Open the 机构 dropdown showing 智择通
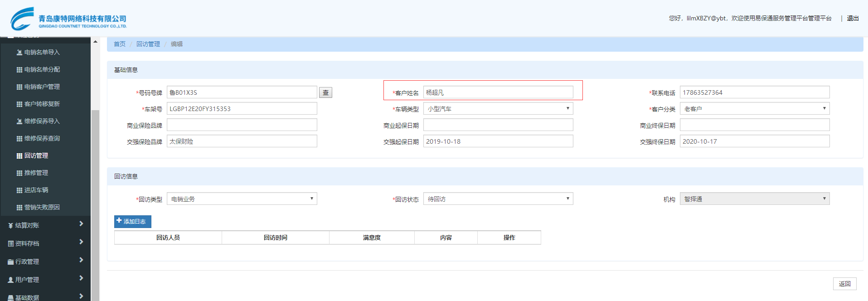868x301 pixels. 755,199
